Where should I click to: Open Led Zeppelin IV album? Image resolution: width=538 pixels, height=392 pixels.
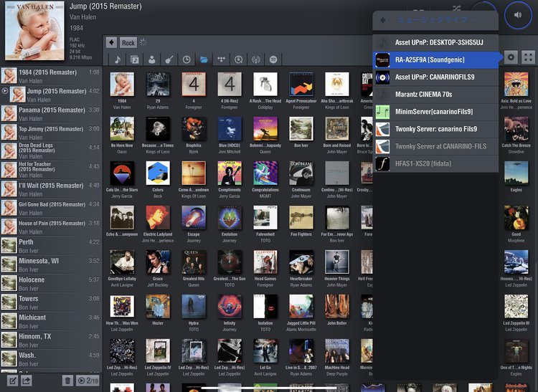click(158, 350)
